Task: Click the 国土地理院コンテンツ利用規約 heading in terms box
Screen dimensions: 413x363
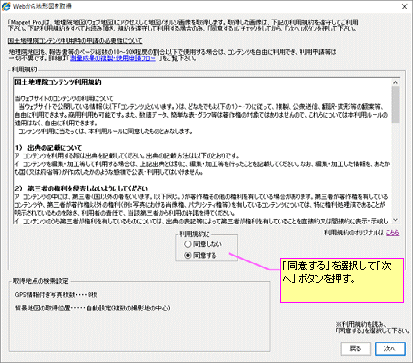Action: 58,82
